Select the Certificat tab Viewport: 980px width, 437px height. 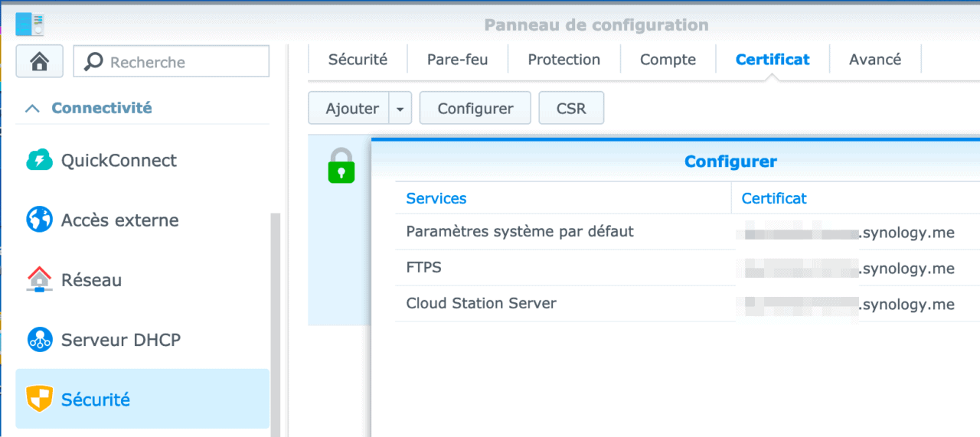pyautogui.click(x=773, y=60)
